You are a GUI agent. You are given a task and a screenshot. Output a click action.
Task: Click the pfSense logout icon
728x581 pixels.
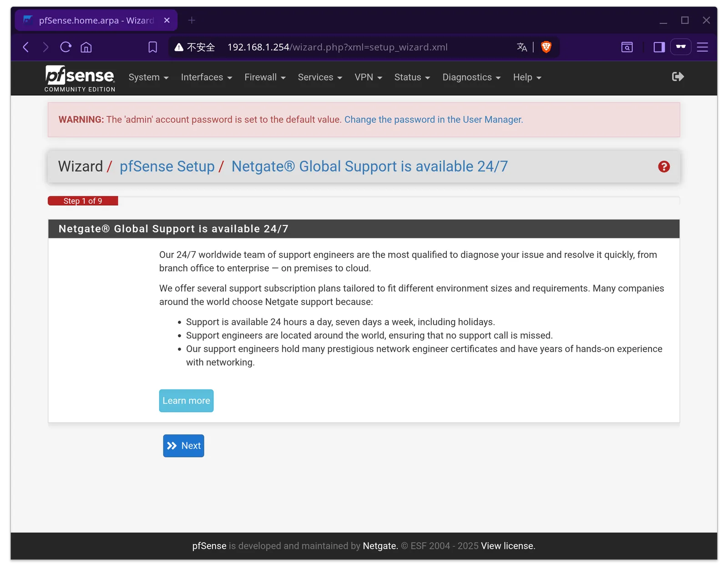[x=678, y=77]
